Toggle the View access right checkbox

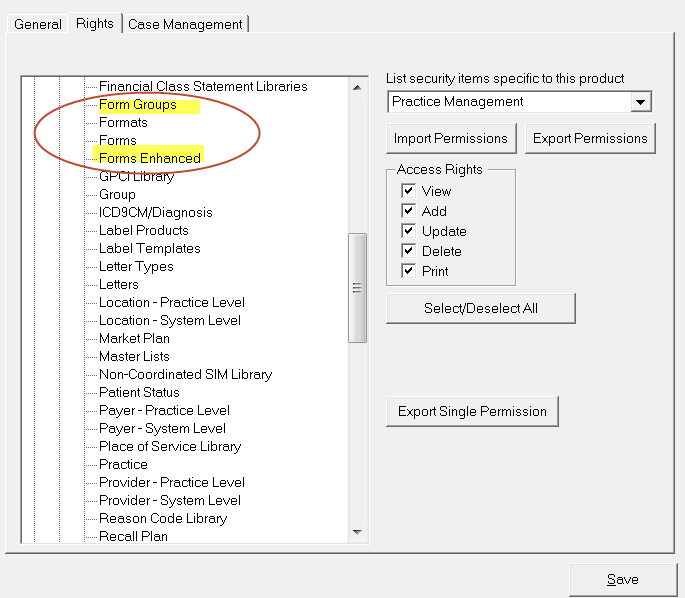408,191
